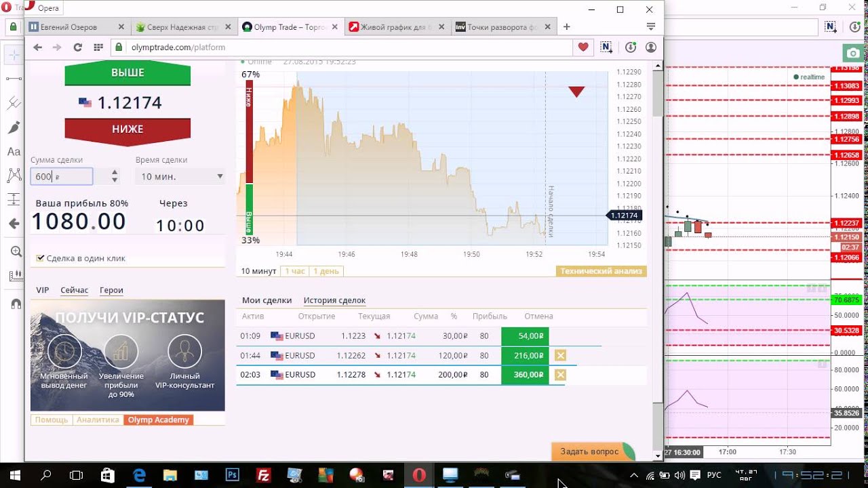Open Opera tab menu icon beside new tab

(651, 26)
